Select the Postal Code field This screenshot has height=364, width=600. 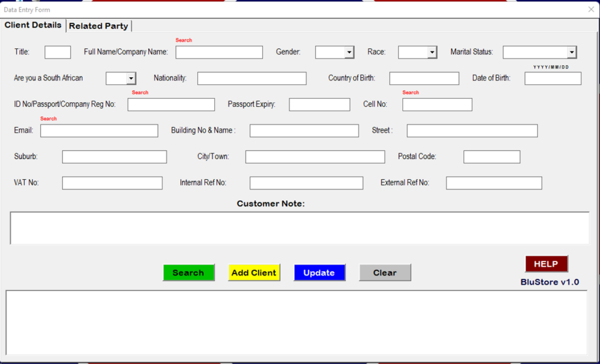pyautogui.click(x=492, y=157)
